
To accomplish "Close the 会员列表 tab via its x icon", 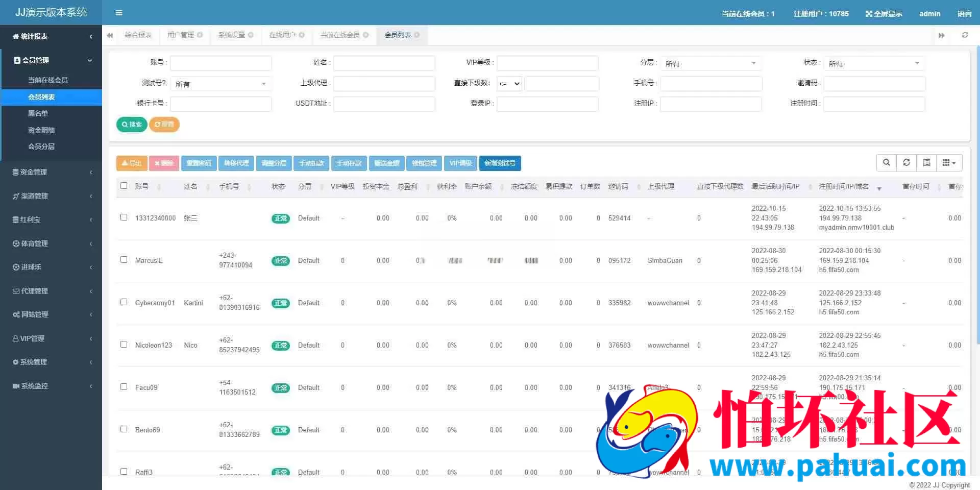I will 417,35.
